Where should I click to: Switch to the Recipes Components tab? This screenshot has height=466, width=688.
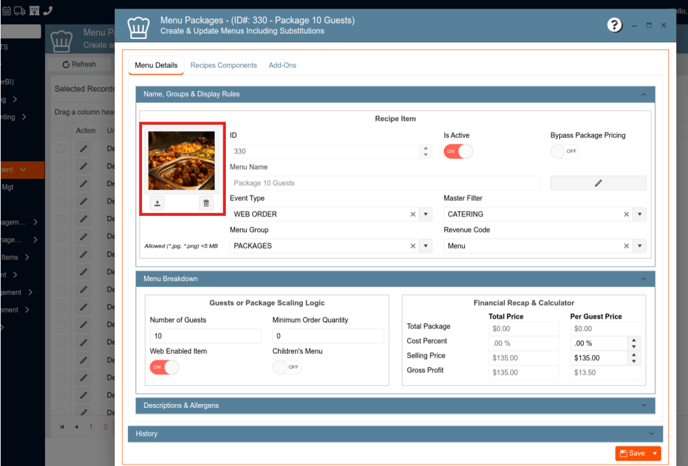click(223, 66)
